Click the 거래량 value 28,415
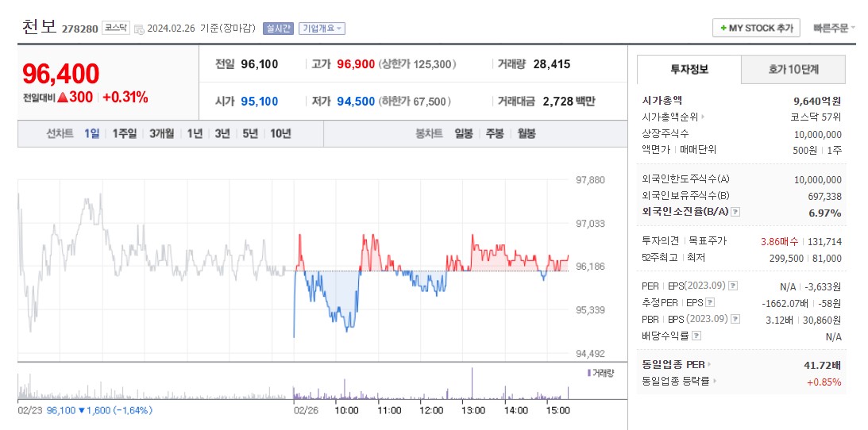Screen dimensions: 868x430 click(x=552, y=64)
